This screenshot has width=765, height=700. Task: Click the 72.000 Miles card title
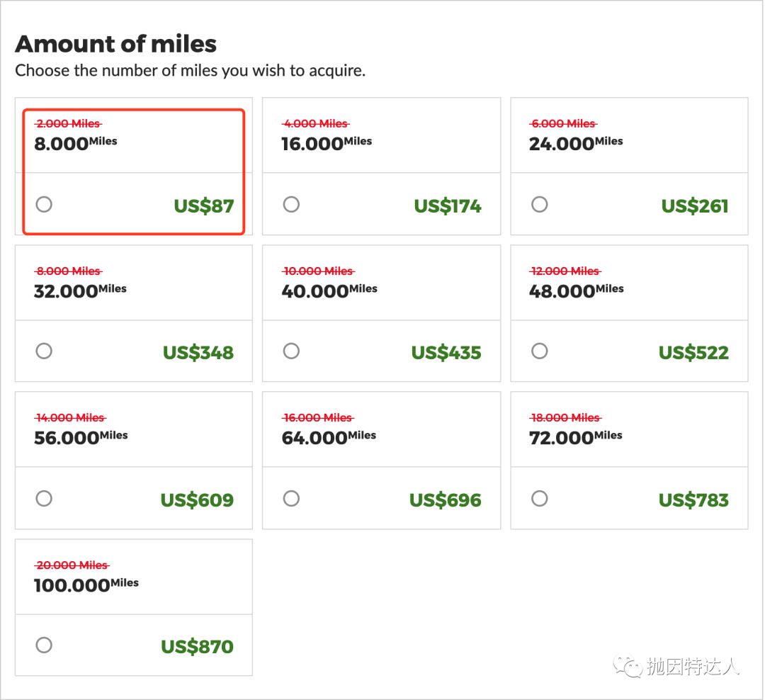point(576,437)
